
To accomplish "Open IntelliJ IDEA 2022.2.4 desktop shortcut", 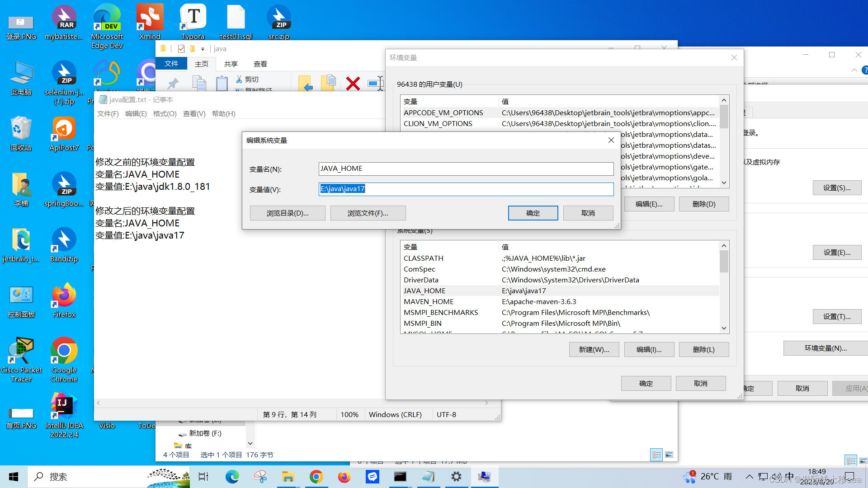I will point(64,415).
